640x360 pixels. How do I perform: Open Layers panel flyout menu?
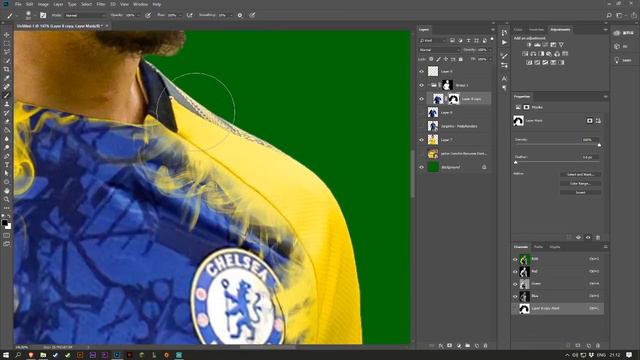492,29
